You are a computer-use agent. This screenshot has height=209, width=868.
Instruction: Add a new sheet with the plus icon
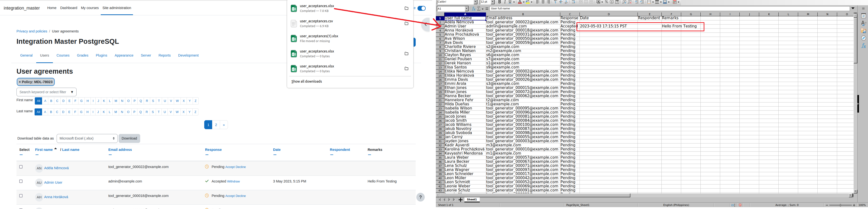pos(460,199)
